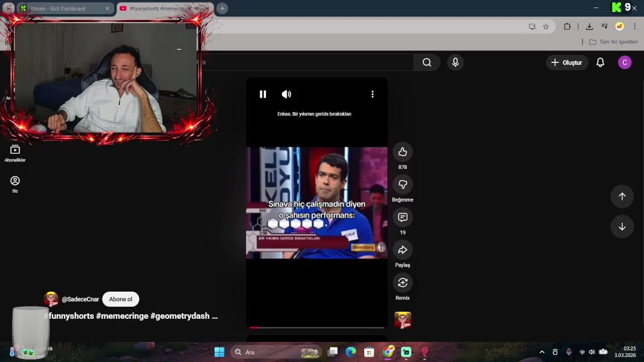
Task: Open the Windows Start menu
Action: pos(219,352)
